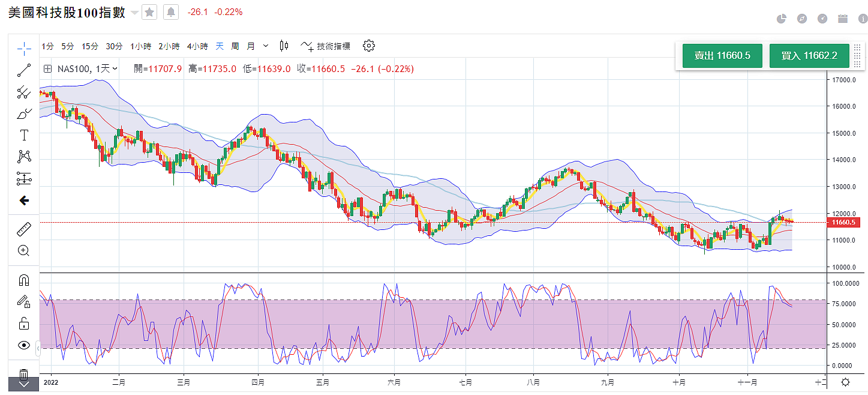The width and height of the screenshot is (868, 395).
Task: Select the trend line drawing tool
Action: (24, 70)
